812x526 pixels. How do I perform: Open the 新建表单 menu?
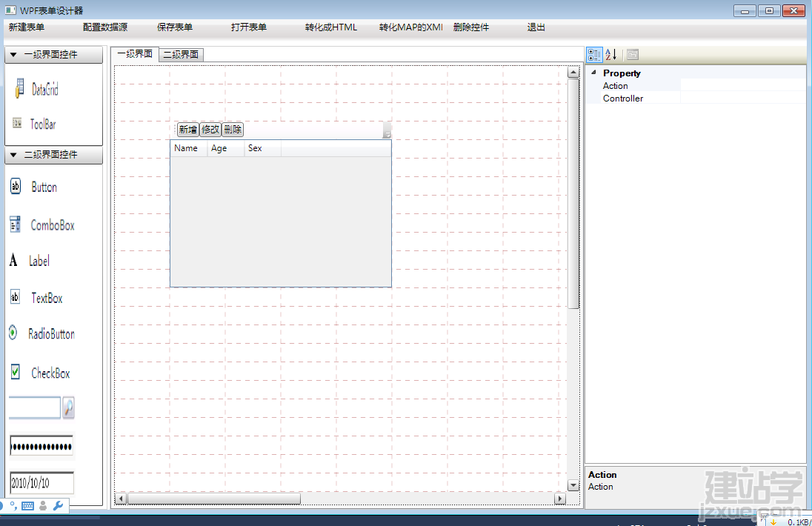(x=27, y=27)
